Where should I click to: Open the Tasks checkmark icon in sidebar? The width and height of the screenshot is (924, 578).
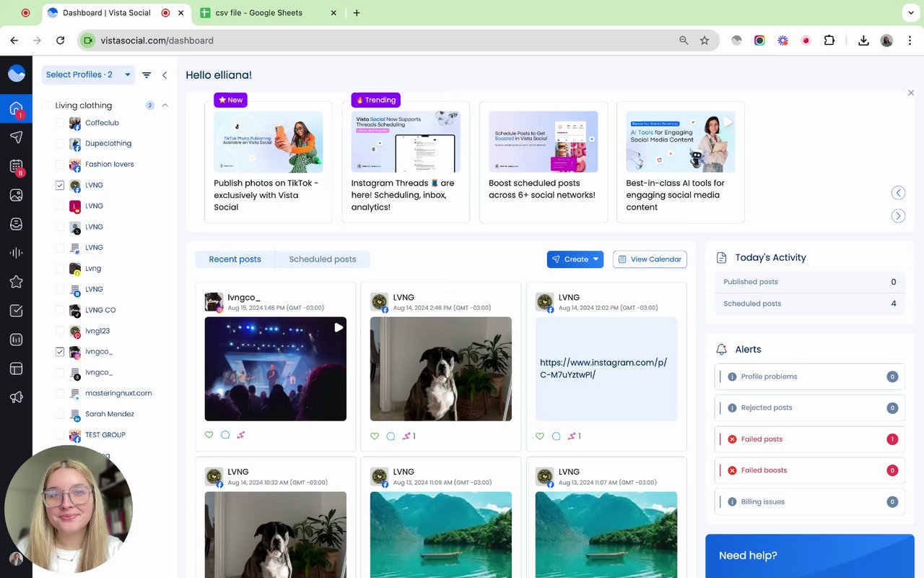tap(16, 311)
